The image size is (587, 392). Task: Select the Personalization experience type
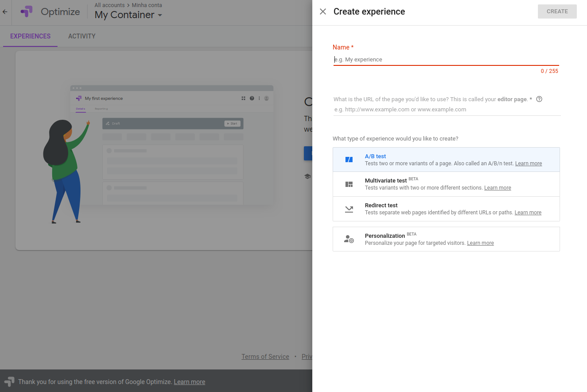446,239
